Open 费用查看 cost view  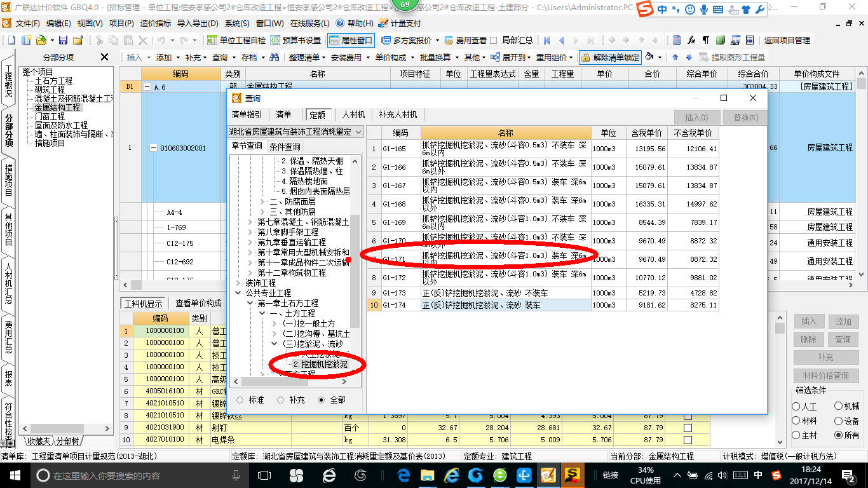pyautogui.click(x=465, y=40)
